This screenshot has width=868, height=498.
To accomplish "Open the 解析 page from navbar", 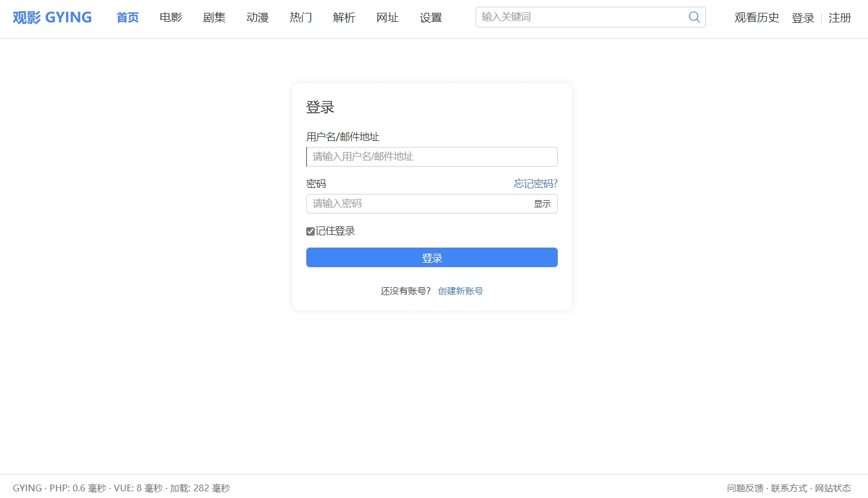I will (x=344, y=17).
